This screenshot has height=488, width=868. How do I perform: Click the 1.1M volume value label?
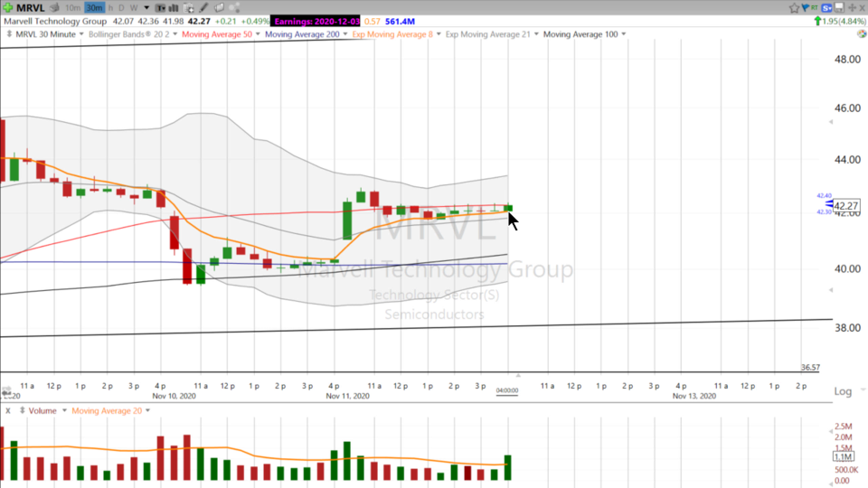click(x=843, y=457)
